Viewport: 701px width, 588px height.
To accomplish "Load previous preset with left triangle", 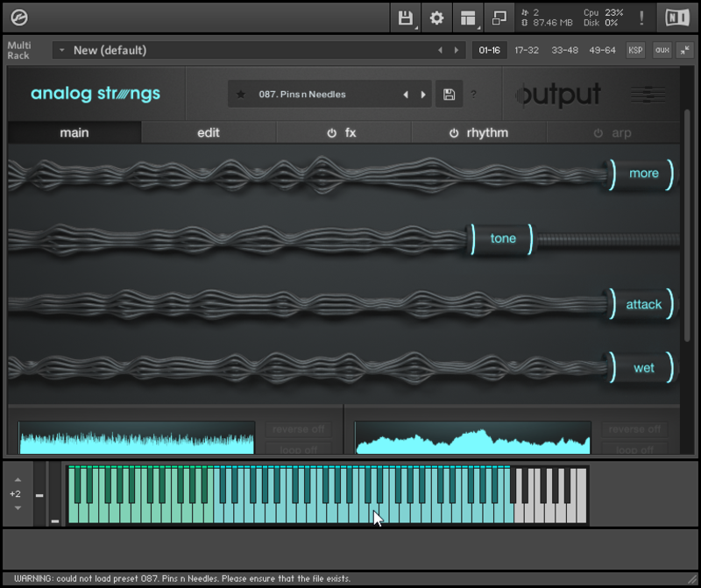I will pyautogui.click(x=406, y=95).
